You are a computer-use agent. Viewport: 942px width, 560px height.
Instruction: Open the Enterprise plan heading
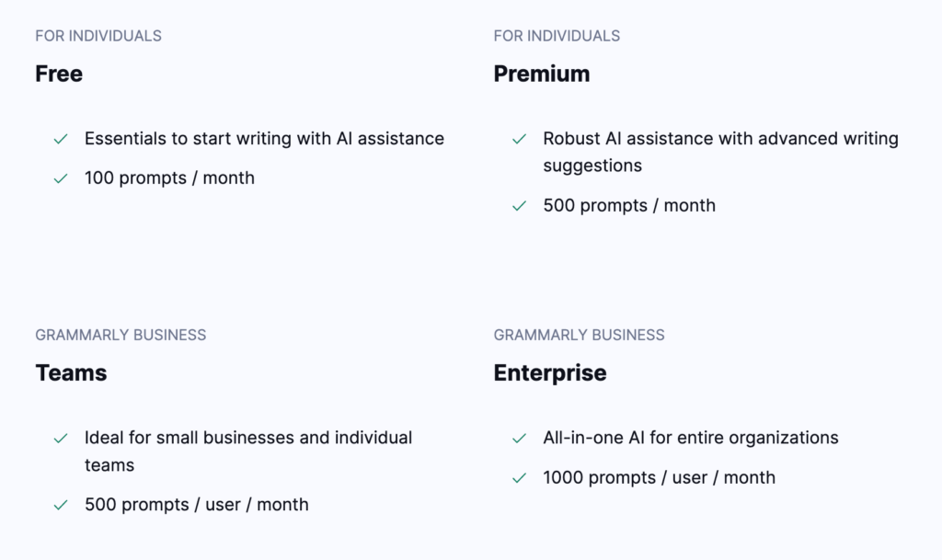tap(550, 372)
